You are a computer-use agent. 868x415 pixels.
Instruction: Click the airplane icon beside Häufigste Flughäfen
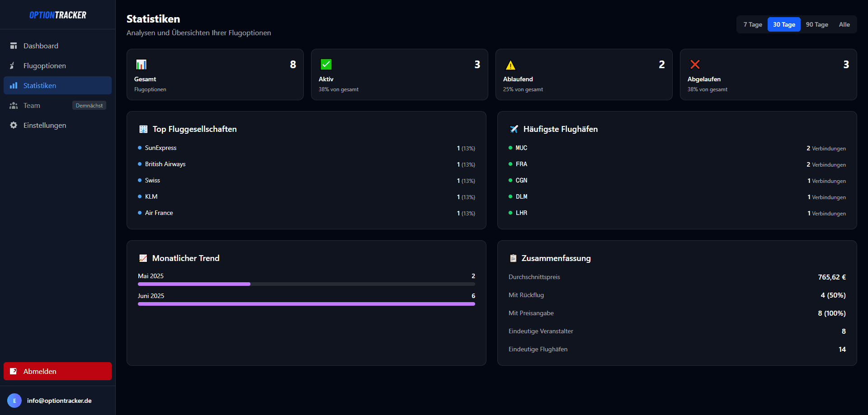pyautogui.click(x=514, y=129)
